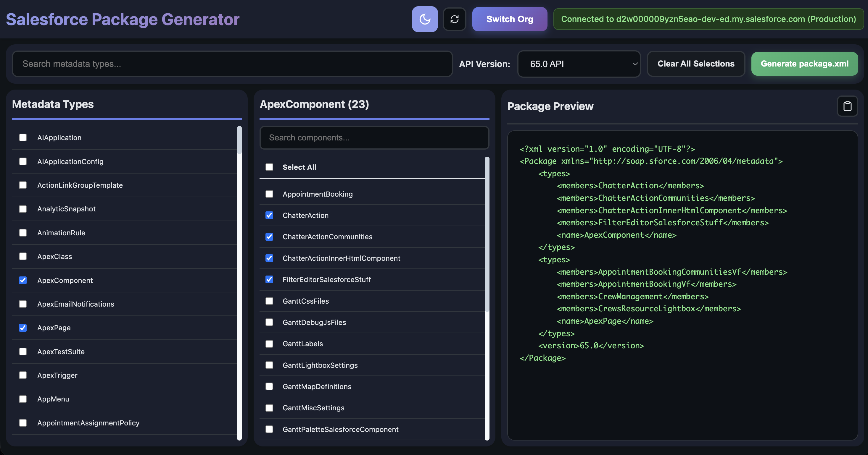Check the ApexEmailNotifications checkbox
The image size is (868, 455).
click(x=23, y=304)
